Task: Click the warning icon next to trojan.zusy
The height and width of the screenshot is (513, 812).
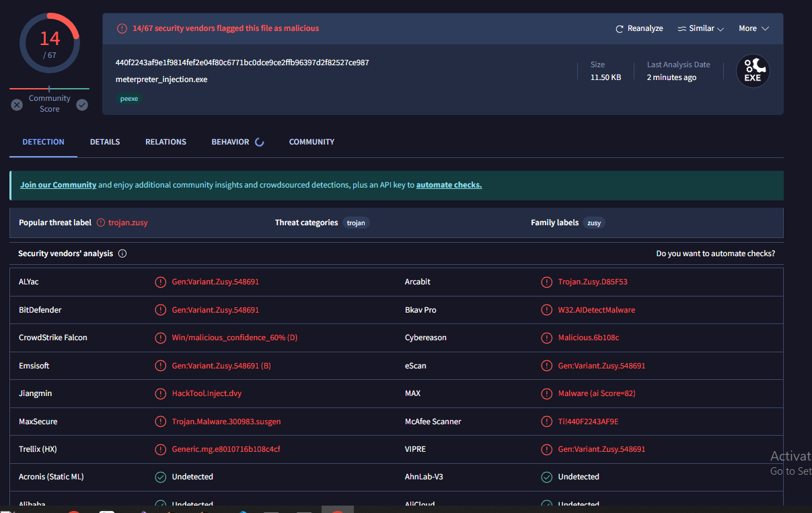Action: pyautogui.click(x=101, y=223)
